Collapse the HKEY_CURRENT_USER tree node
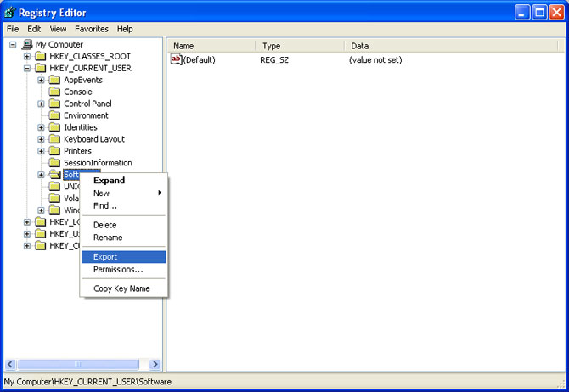569x392 pixels. click(x=27, y=68)
